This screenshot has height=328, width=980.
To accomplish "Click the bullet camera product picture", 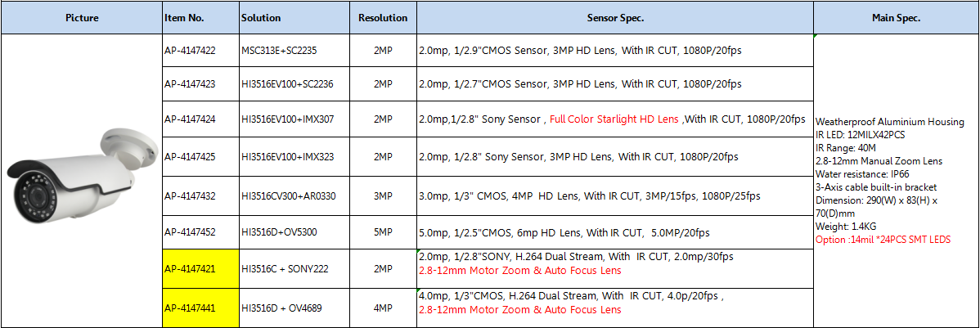I will [81, 177].
